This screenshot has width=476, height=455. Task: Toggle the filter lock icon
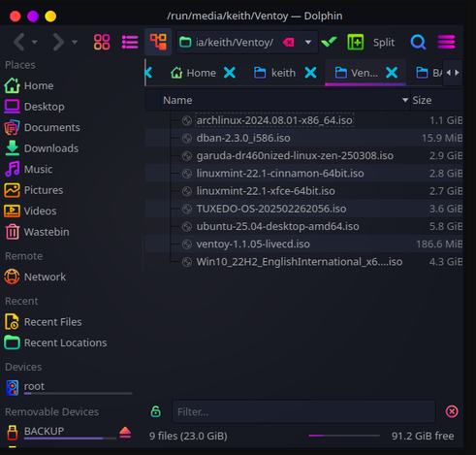pos(156,411)
